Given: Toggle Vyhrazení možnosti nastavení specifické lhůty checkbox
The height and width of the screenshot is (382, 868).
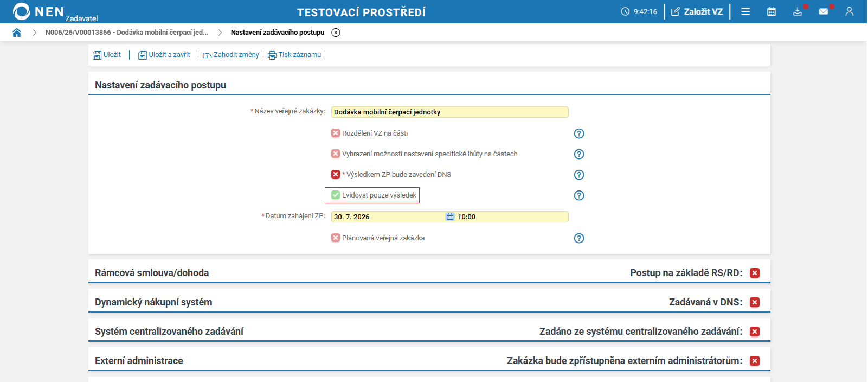Looking at the screenshot, I should pyautogui.click(x=336, y=154).
